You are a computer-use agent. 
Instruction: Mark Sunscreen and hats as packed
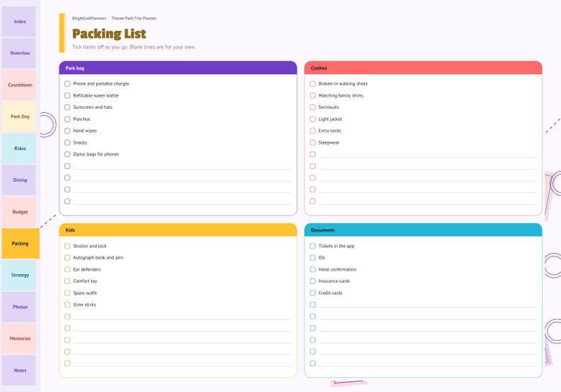tap(67, 107)
